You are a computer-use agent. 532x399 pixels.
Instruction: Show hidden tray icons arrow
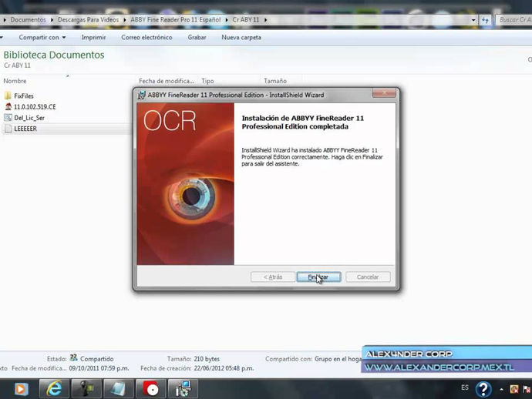click(501, 390)
